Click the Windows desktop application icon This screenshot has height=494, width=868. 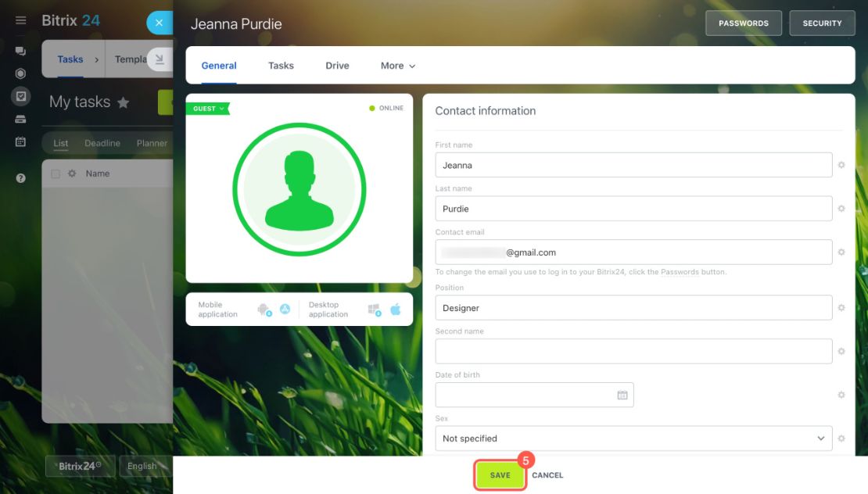375,310
